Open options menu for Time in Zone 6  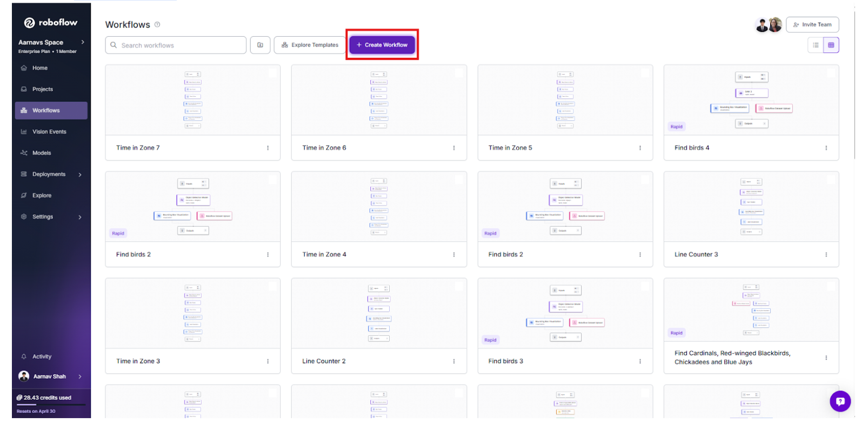tap(454, 148)
